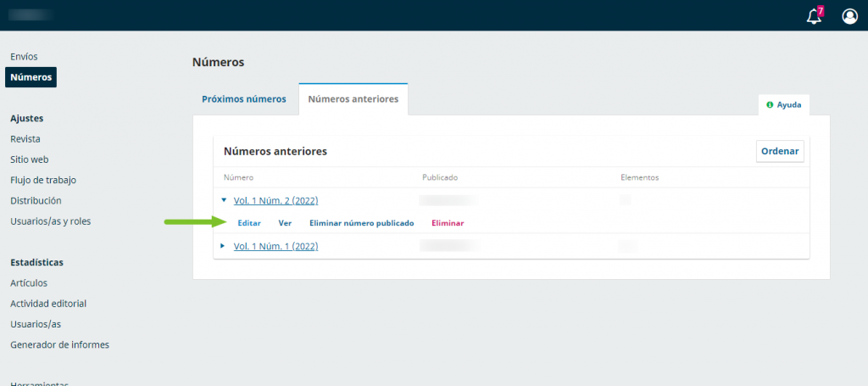Screen dimensions: 868x386
Task: Click Eliminar número publicado
Action: (x=361, y=223)
